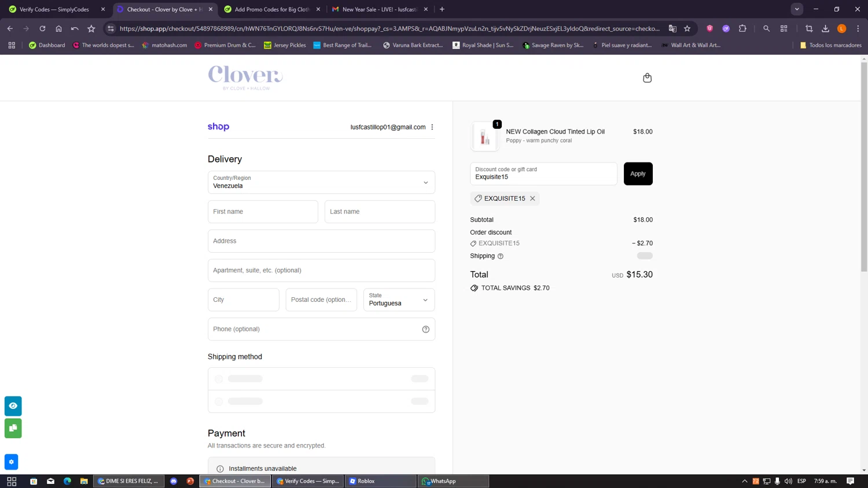Image resolution: width=868 pixels, height=488 pixels.
Task: Open WhatsApp from the taskbar
Action: click(x=453, y=481)
